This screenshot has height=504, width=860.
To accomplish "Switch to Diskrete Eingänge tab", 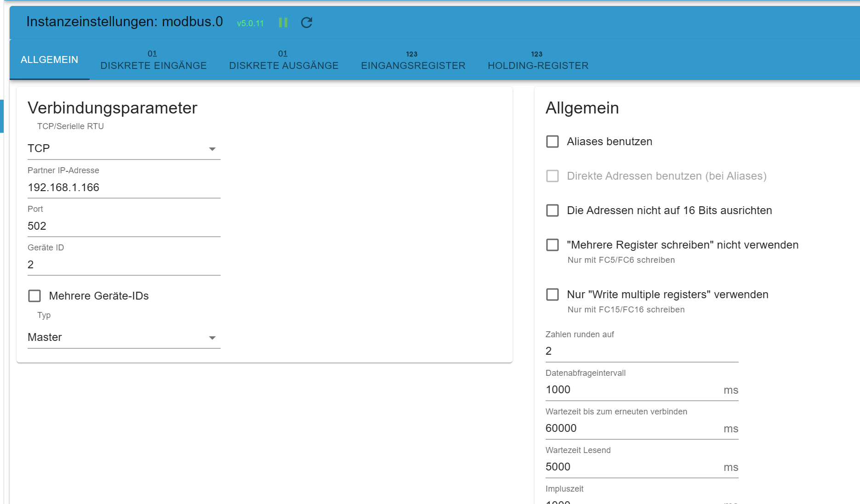I will tap(154, 60).
